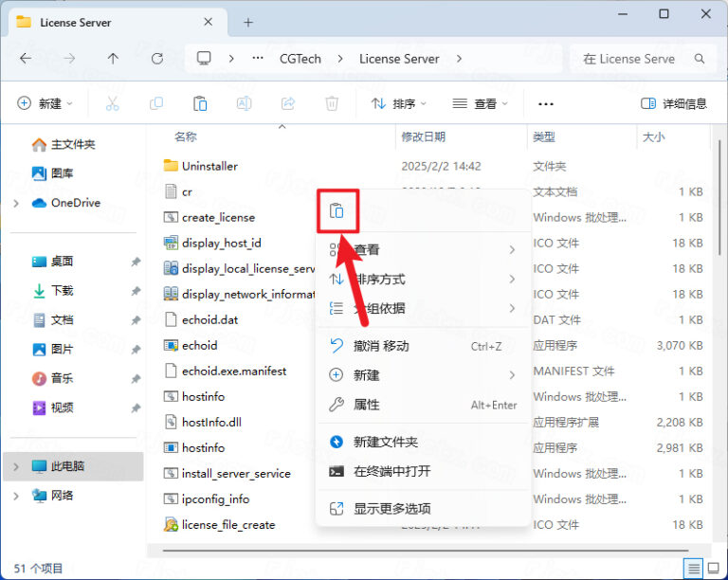Click the CGTech breadcrumb segment
Viewport: 728px width, 580px height.
click(299, 59)
